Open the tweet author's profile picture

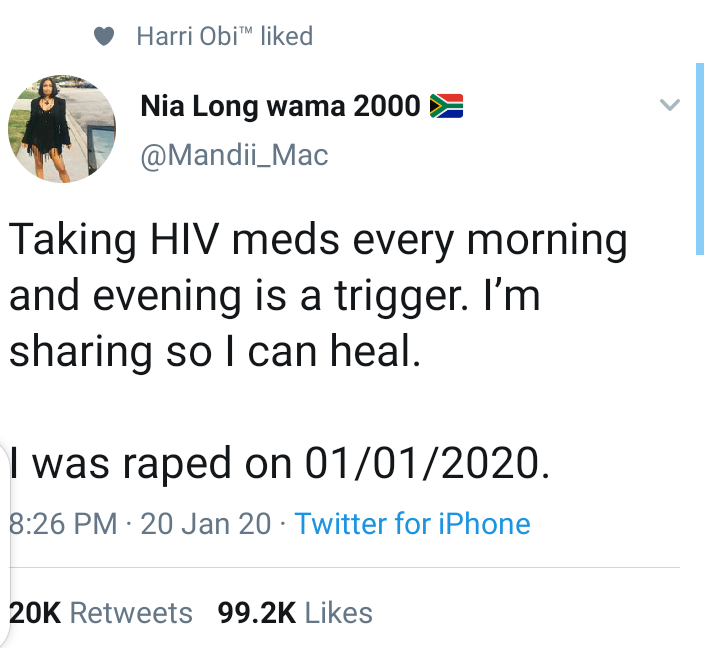tap(62, 129)
